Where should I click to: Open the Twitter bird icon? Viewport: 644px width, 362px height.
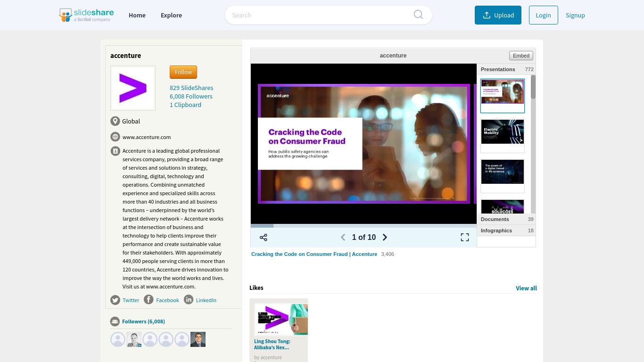[115, 300]
